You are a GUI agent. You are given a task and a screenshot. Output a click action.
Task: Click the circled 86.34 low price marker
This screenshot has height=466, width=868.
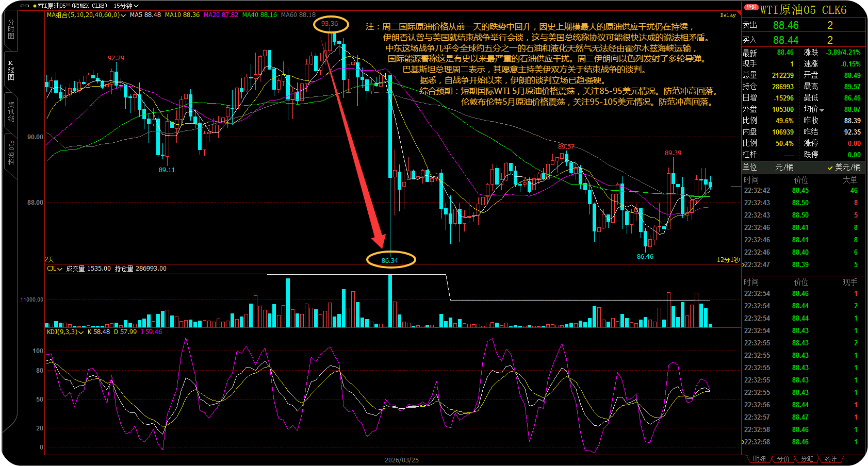coord(390,260)
